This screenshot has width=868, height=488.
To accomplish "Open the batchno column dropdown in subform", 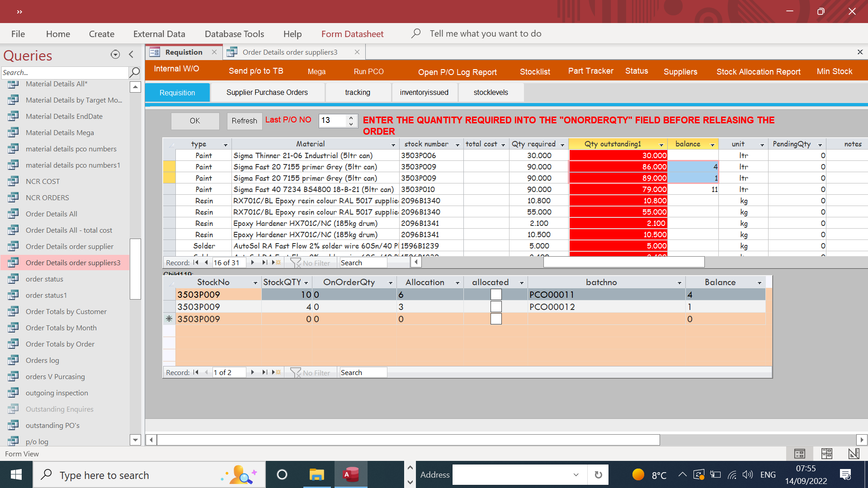I will point(679,283).
